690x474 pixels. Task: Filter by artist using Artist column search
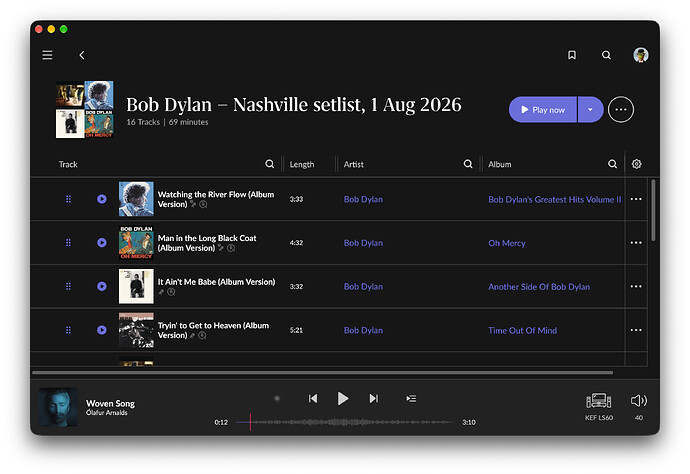click(x=468, y=164)
